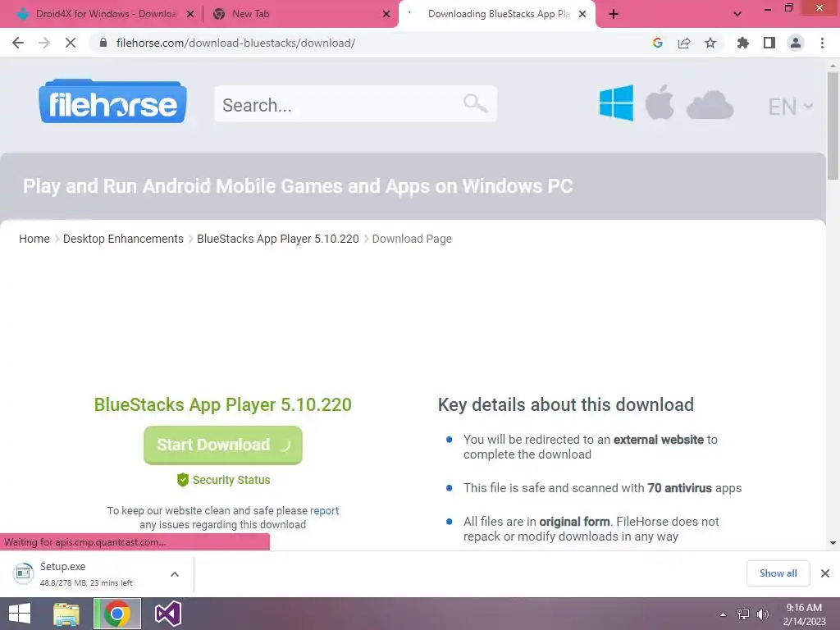This screenshot has height=630, width=840.
Task: Open the EN language dropdown
Action: [x=791, y=106]
